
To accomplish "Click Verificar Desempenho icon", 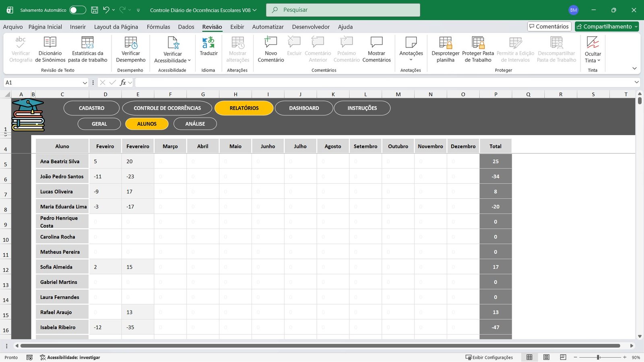I will click(130, 43).
